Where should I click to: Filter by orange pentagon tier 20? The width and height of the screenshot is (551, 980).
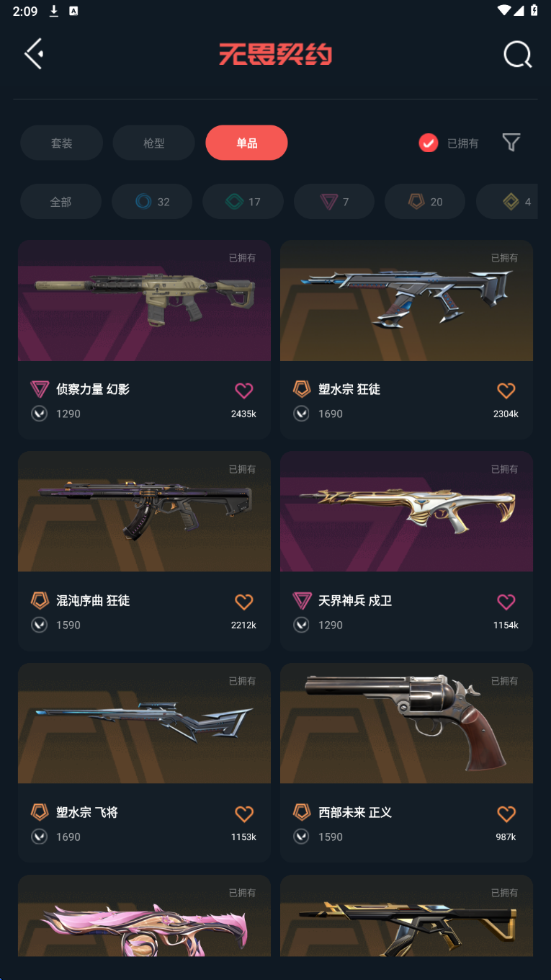pos(425,202)
